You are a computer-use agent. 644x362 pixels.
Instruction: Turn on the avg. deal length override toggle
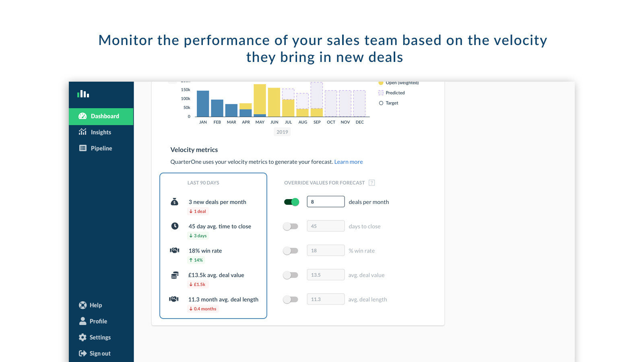click(291, 299)
